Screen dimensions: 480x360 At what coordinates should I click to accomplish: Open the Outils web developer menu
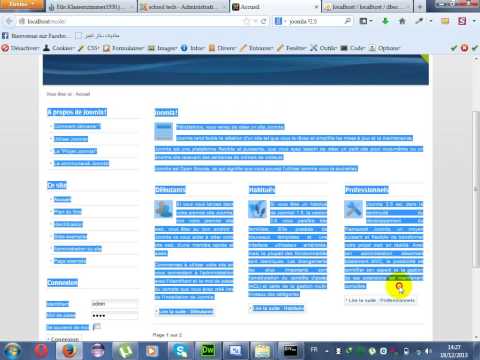pos(324,48)
